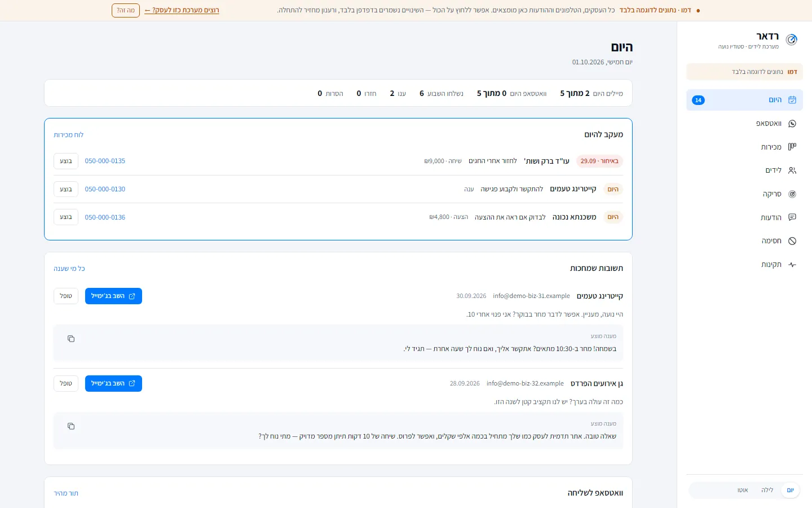The image size is (812, 508).
Task: Mark קייטרינג טעמים follow-up as בוצע
Action: coord(66,189)
